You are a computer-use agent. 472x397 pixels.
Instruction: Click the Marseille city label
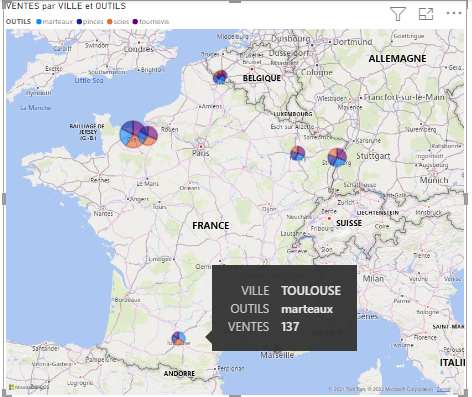[x=277, y=355]
